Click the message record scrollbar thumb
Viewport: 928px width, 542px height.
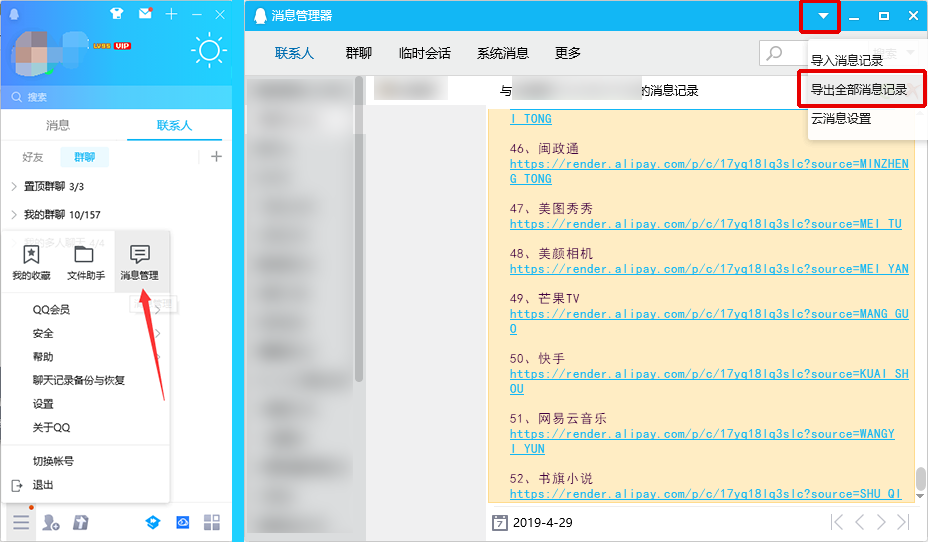(x=920, y=479)
